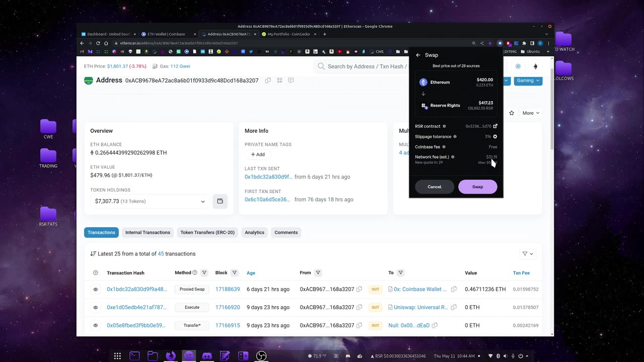Image resolution: width=644 pixels, height=362 pixels.
Task: Click the Txn Fee column header
Action: (x=521, y=273)
